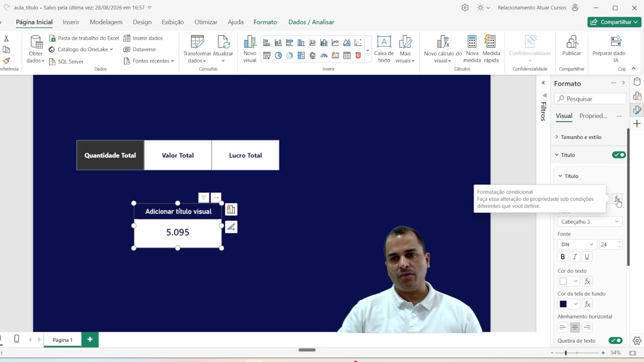Click the Pesquisar search field
The width and height of the screenshot is (644, 362).
click(x=590, y=99)
